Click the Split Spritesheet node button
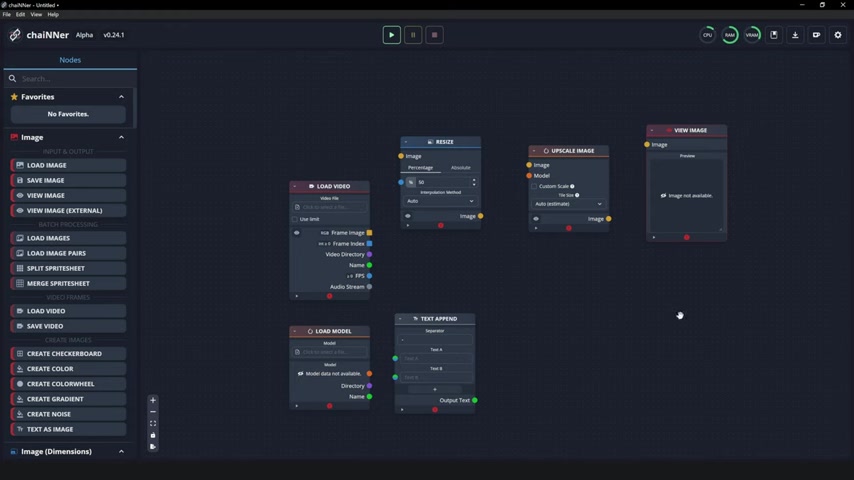Screen dimensions: 854x480 [x=55, y=268]
